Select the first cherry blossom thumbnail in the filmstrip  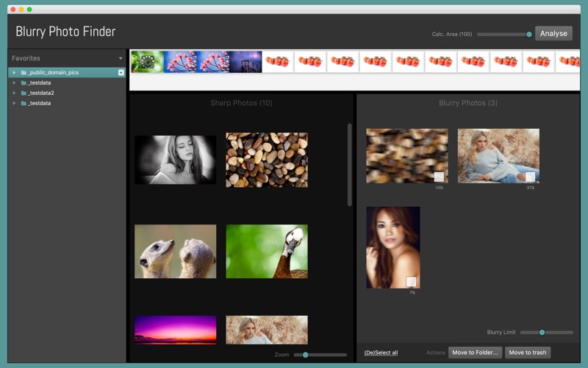click(x=180, y=62)
